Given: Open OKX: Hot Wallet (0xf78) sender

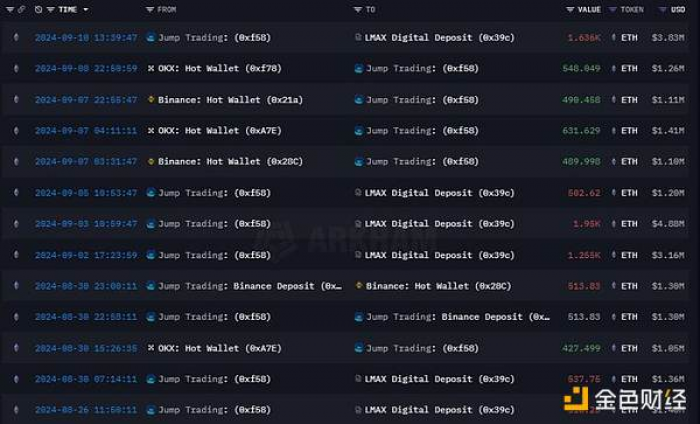Looking at the screenshot, I should tap(220, 68).
